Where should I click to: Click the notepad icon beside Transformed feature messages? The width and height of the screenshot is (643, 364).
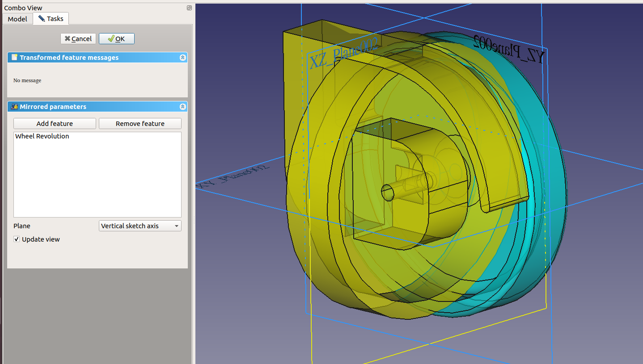[14, 58]
